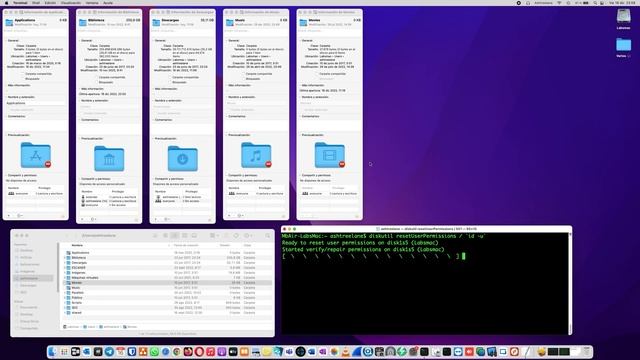The width and height of the screenshot is (640, 360).
Task: Click the Music folder preview icon
Action: (x=256, y=155)
